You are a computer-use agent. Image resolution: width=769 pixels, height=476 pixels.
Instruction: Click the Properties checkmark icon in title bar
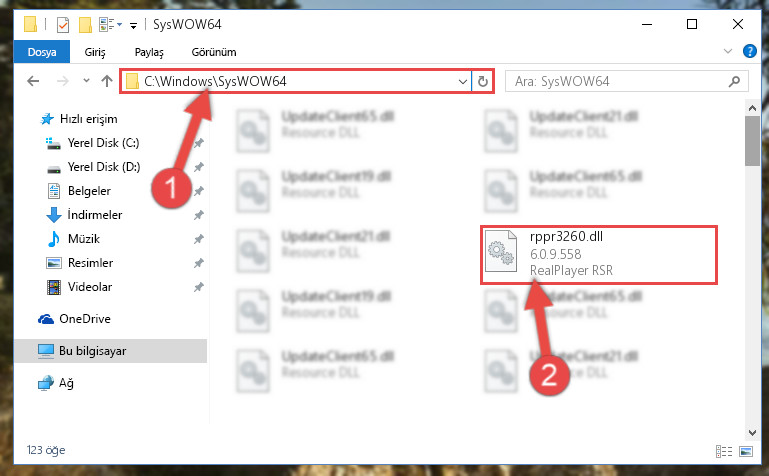tap(63, 25)
